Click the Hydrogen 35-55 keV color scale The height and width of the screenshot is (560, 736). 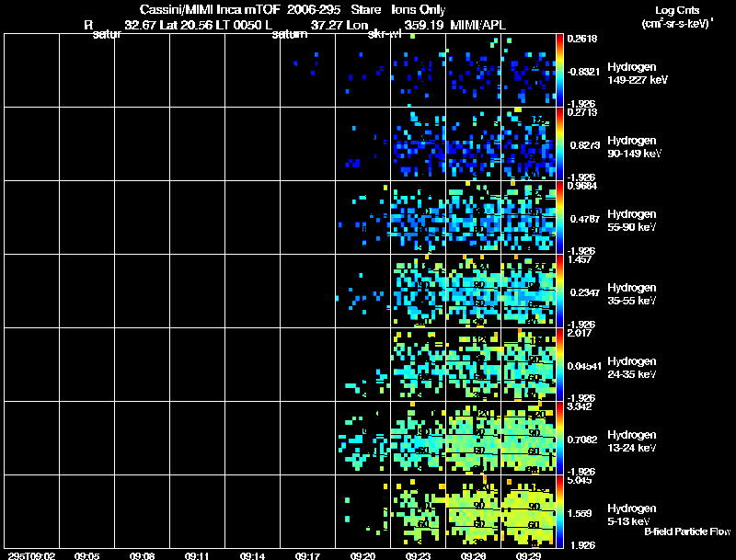point(559,291)
